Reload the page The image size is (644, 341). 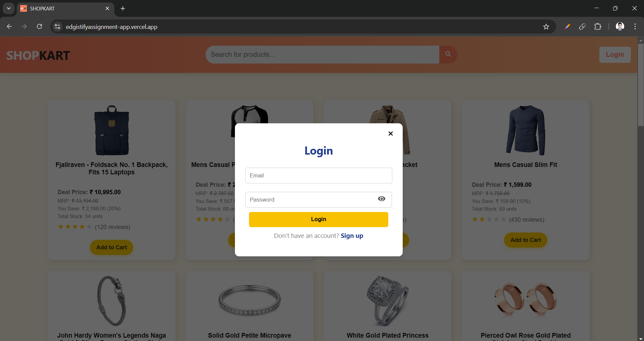pyautogui.click(x=39, y=27)
